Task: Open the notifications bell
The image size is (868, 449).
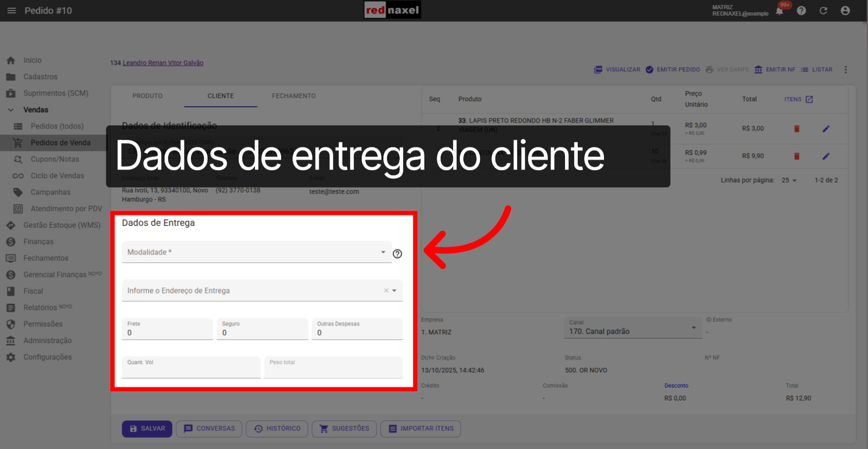Action: [x=779, y=10]
